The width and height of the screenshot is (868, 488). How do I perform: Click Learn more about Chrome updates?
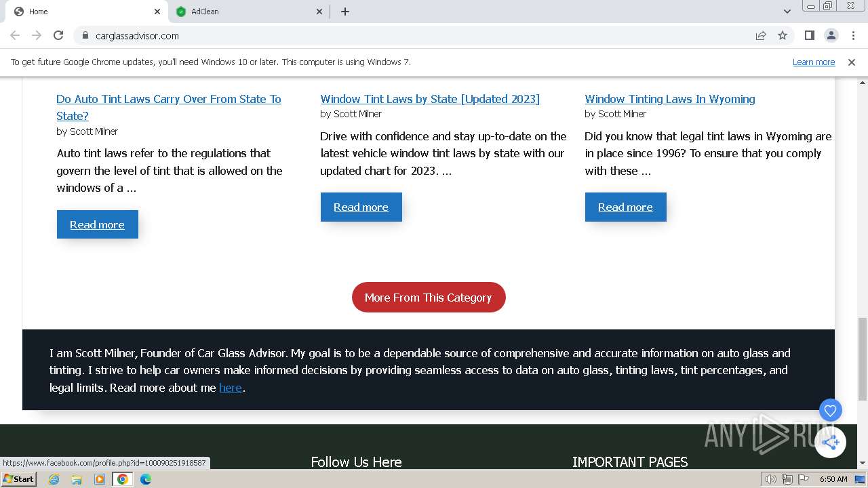[814, 62]
